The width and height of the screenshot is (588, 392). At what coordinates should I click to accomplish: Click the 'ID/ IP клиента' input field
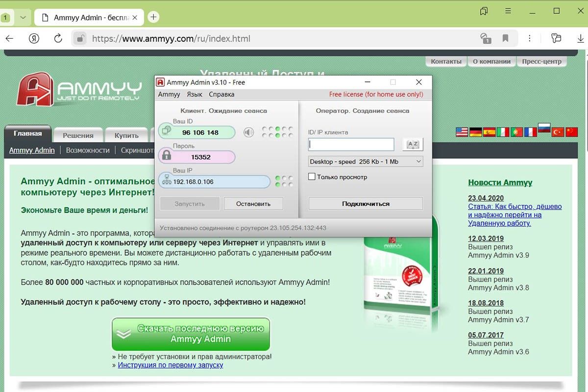[x=351, y=145]
